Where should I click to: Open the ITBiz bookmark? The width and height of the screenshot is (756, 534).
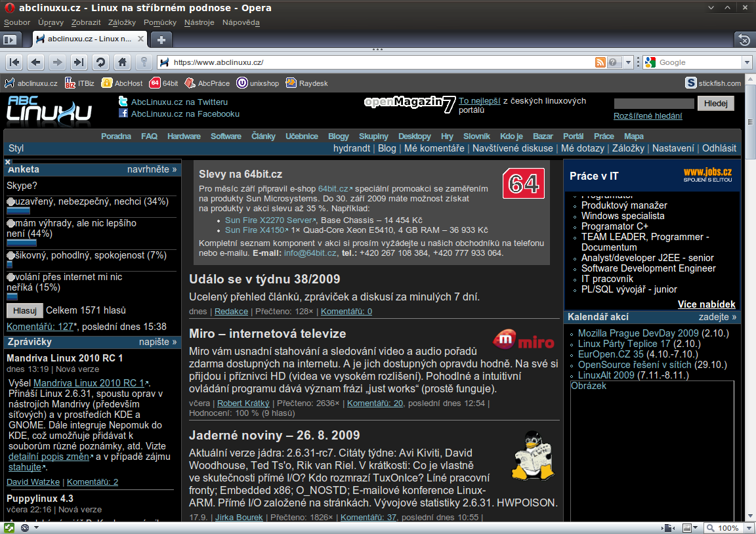[79, 83]
